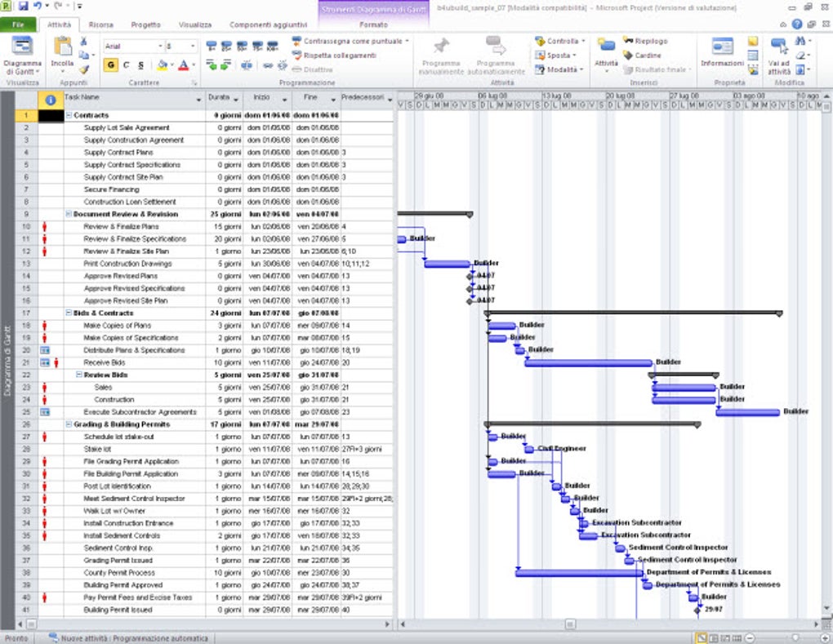833x644 pixels.
Task: Mark task 75% complete
Action: [257, 47]
